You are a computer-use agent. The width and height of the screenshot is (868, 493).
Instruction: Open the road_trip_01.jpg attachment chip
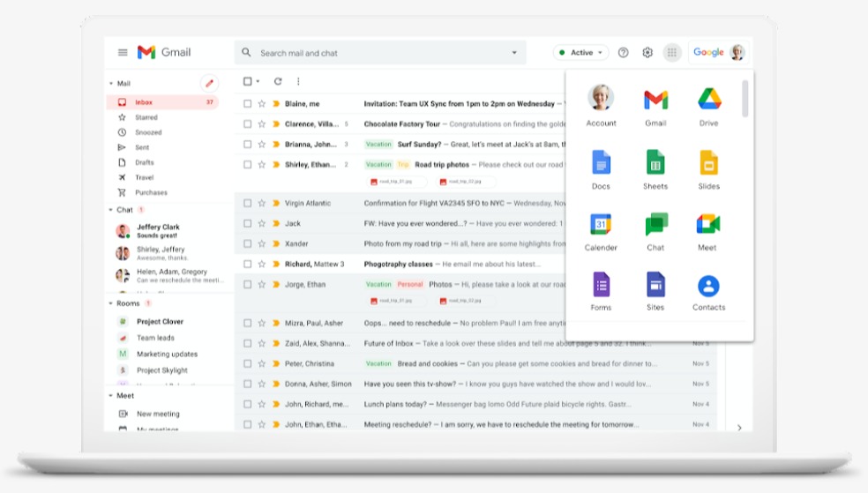[397, 182]
